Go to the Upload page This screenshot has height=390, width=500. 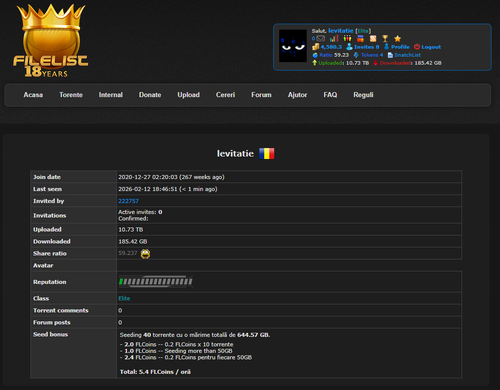[188, 95]
